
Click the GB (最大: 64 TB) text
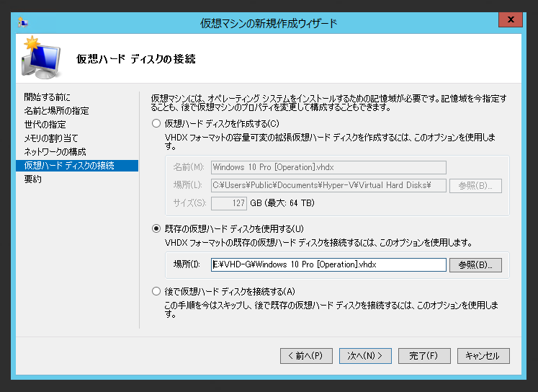coord(282,203)
